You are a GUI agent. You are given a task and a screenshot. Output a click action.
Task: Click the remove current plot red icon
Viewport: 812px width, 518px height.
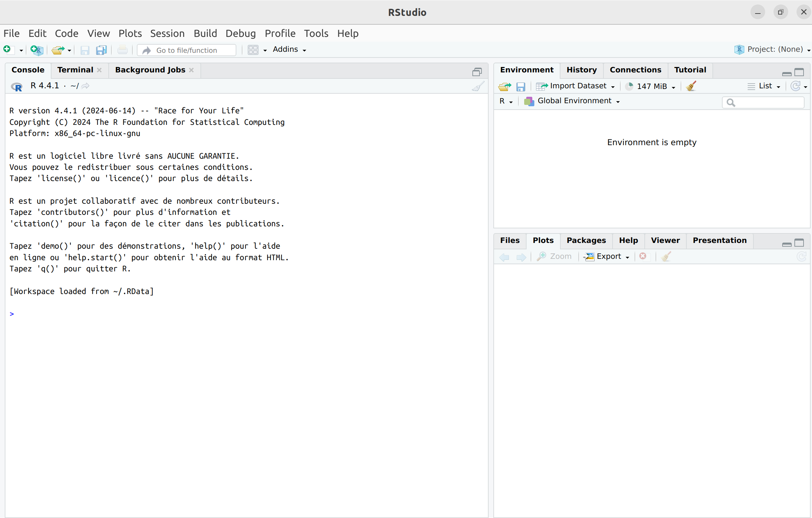[642, 256]
